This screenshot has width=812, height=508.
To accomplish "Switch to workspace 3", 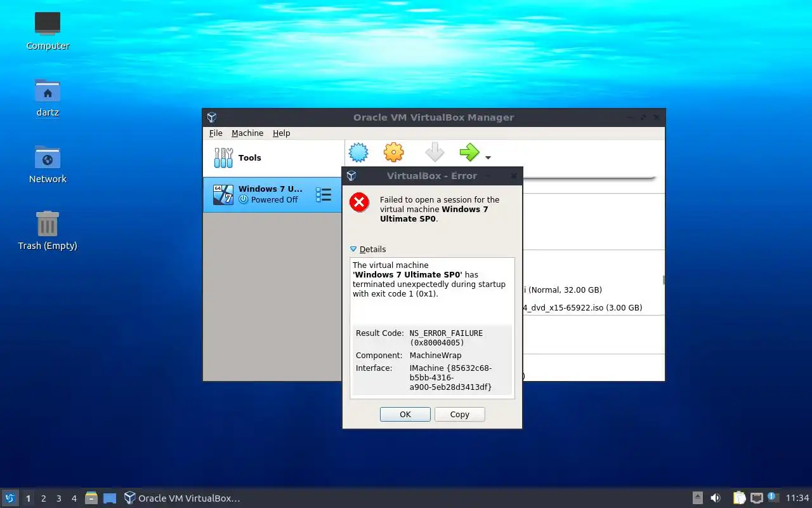I will pyautogui.click(x=58, y=498).
